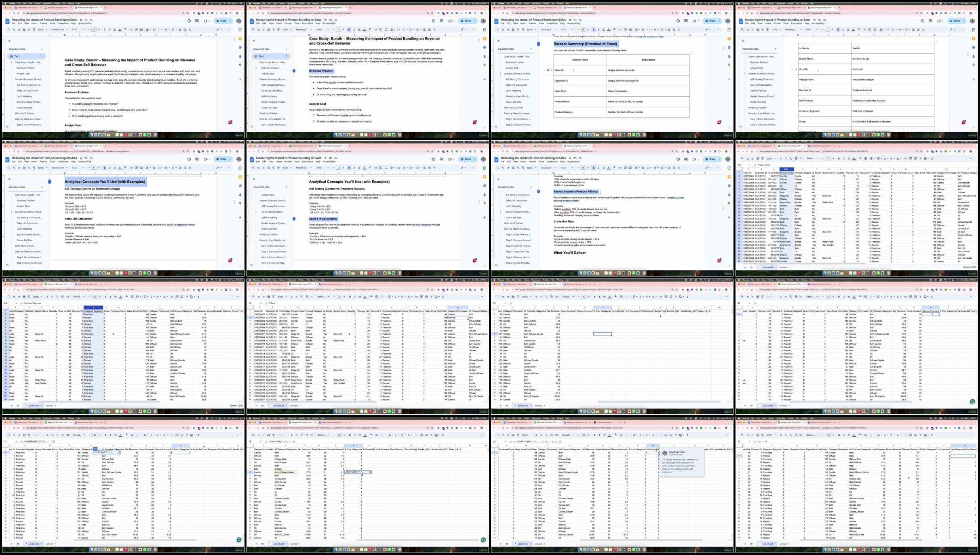Click Insert link icon in highlighted Analytical Concepts frame
980x555 pixels.
tap(131, 168)
